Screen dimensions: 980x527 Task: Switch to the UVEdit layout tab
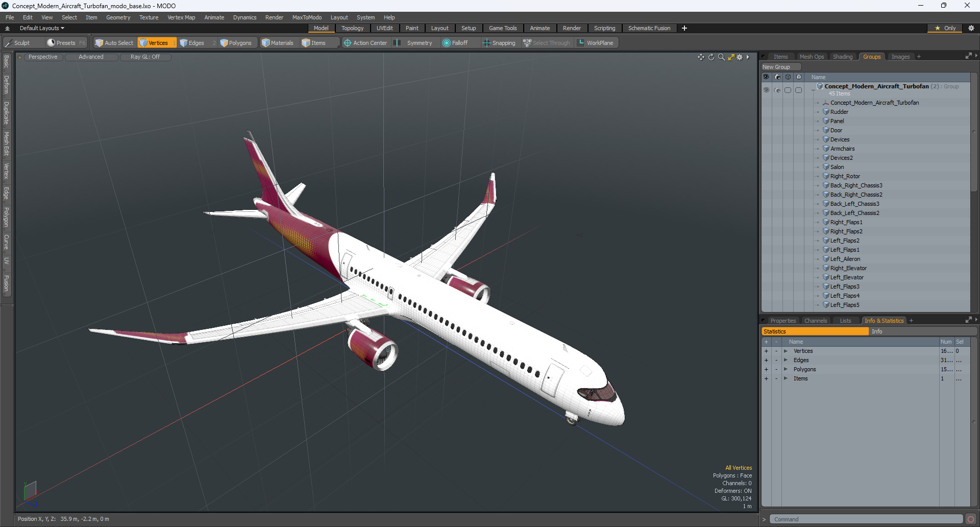click(x=384, y=28)
